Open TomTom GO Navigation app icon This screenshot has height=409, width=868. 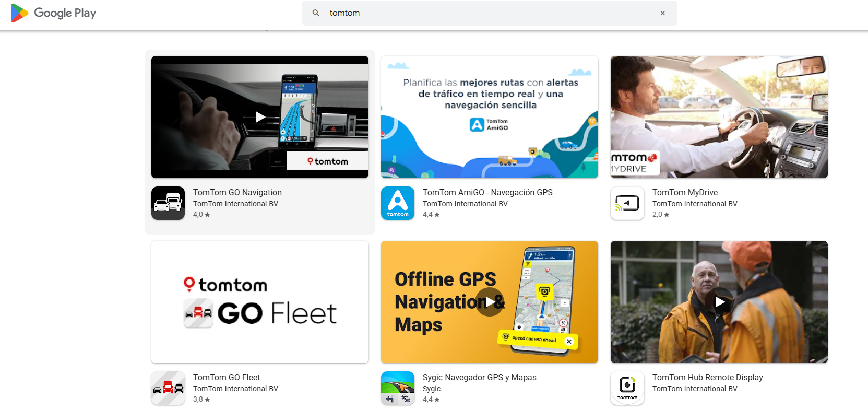pyautogui.click(x=168, y=203)
